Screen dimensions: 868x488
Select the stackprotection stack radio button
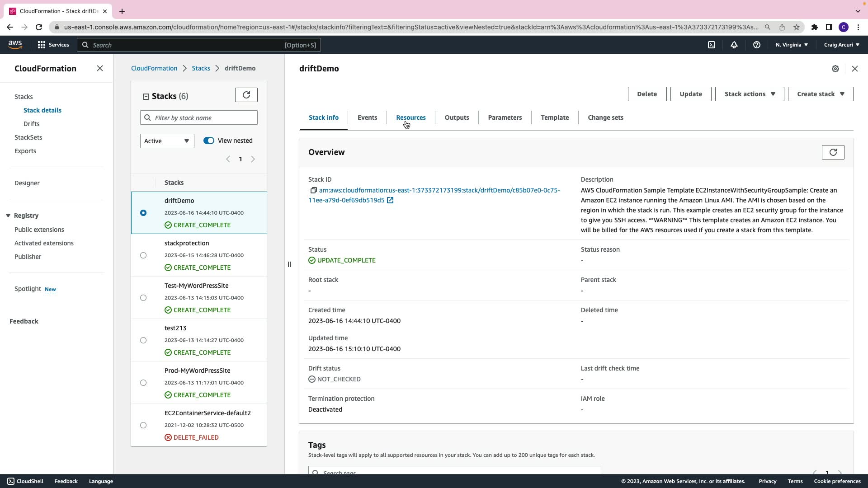coord(143,255)
